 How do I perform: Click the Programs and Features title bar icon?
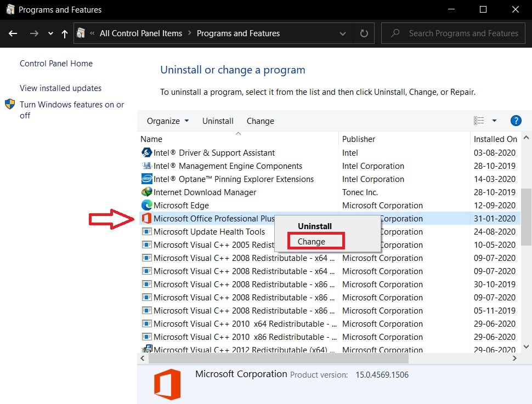(x=10, y=9)
